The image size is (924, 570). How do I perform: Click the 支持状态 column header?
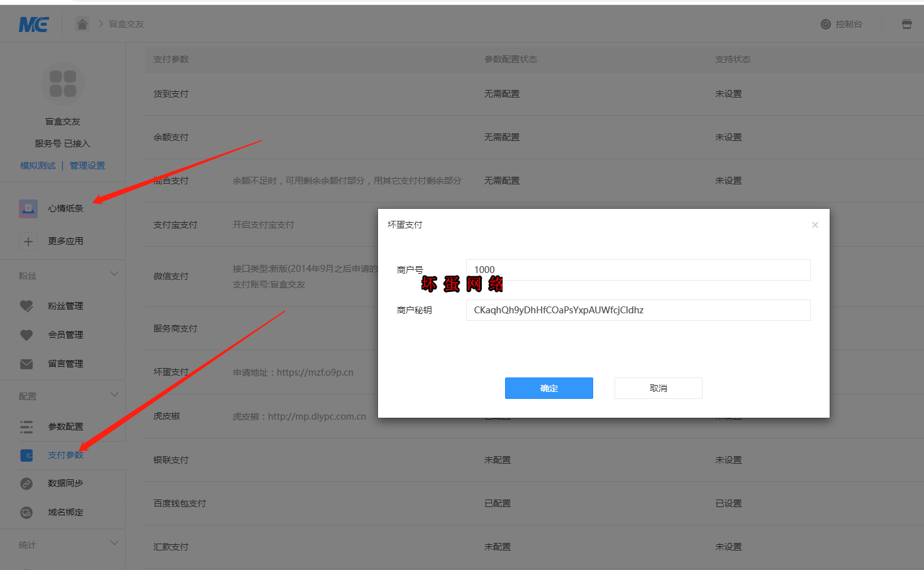(x=733, y=59)
